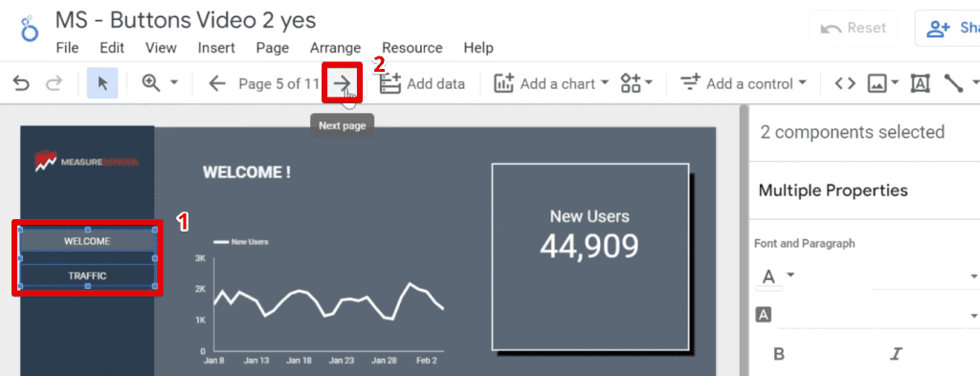This screenshot has width=980, height=376.
Task: Open the File menu
Action: tap(68, 48)
